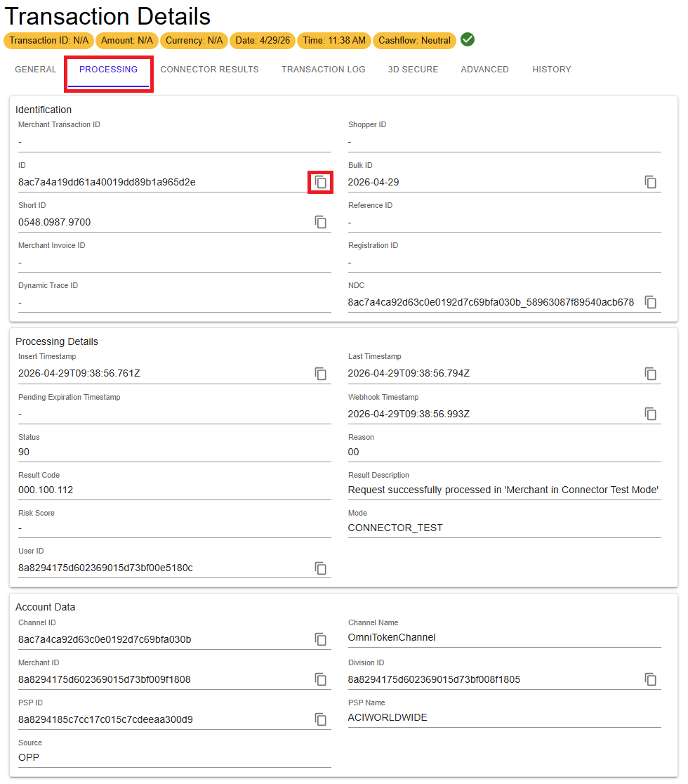The image size is (688, 784).
Task: Click the Amount: N/A chip
Action: [x=127, y=41]
